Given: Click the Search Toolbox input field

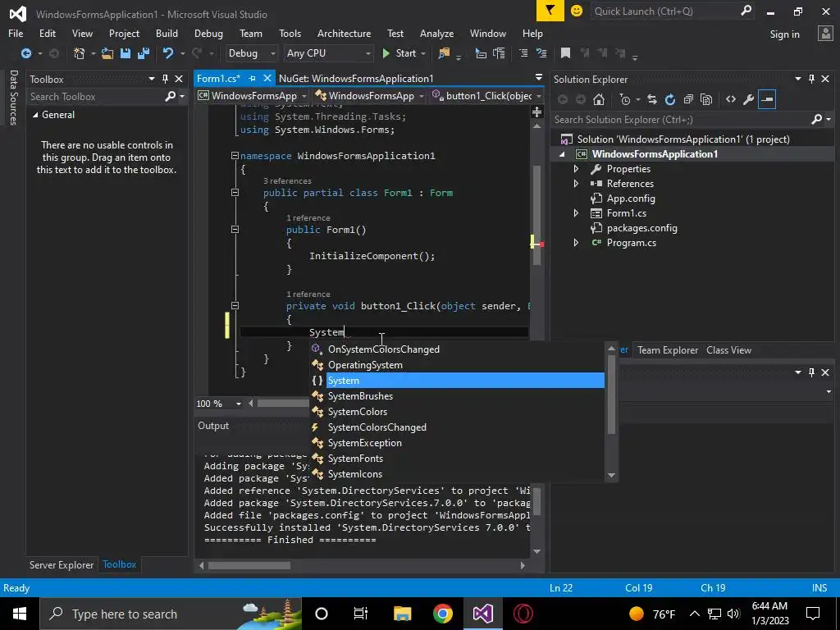Looking at the screenshot, I should pyautogui.click(x=97, y=97).
